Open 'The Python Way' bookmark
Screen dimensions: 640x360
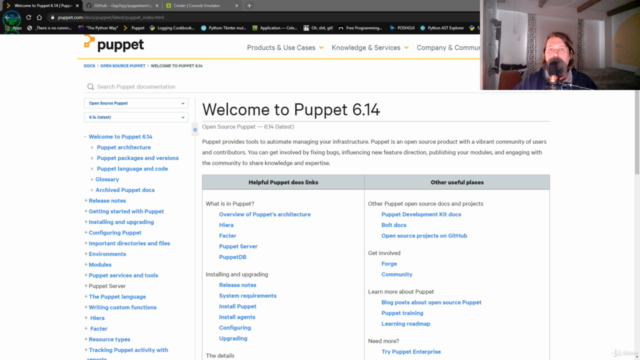pos(98,28)
